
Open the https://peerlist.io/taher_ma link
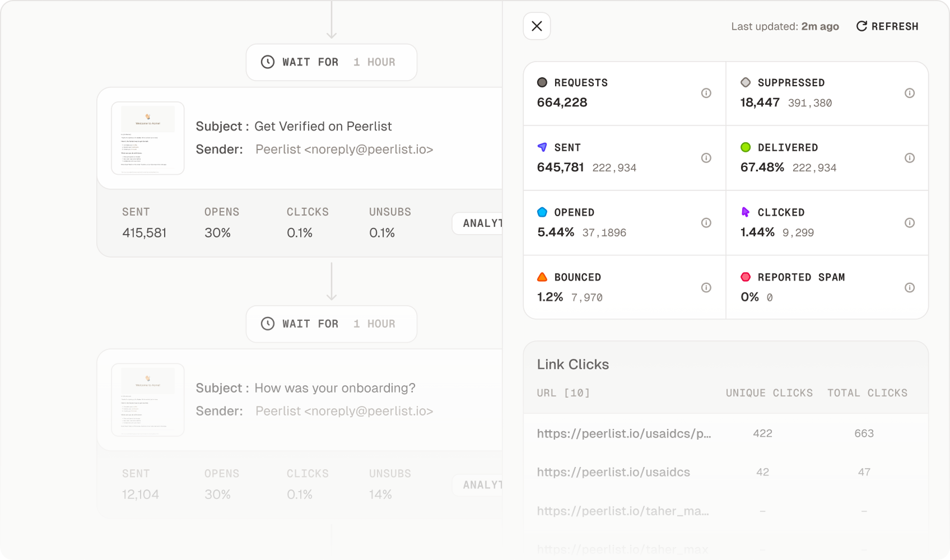(622, 511)
